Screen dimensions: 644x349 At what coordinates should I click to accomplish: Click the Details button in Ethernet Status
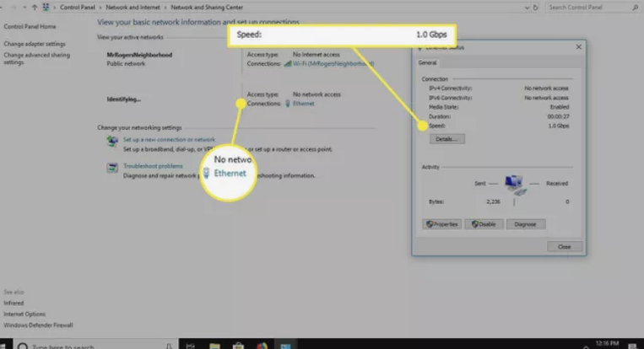(x=446, y=138)
